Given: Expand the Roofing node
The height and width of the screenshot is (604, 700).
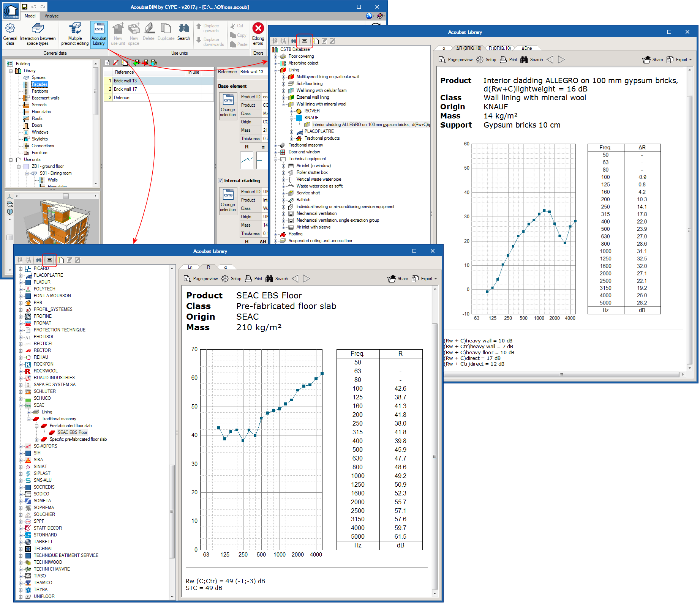Looking at the screenshot, I should (x=275, y=234).
